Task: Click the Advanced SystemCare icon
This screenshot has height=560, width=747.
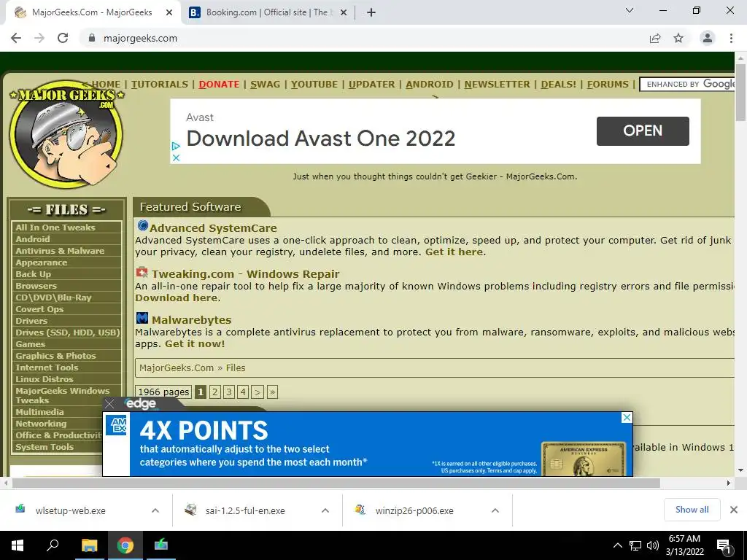Action: coord(142,225)
